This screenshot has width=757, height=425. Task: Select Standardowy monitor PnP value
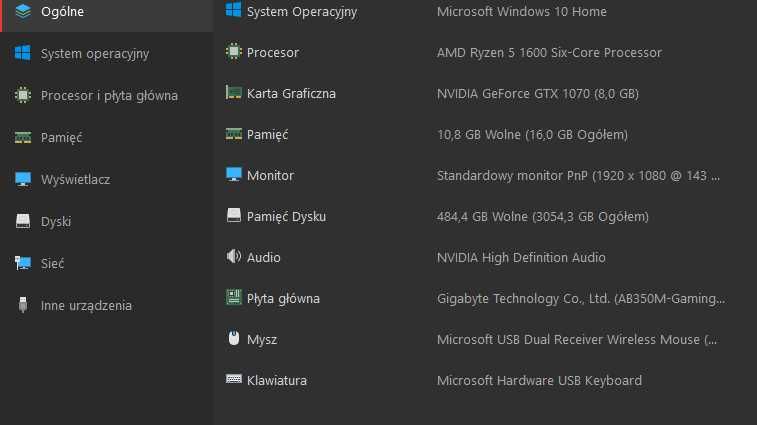[x=578, y=175]
